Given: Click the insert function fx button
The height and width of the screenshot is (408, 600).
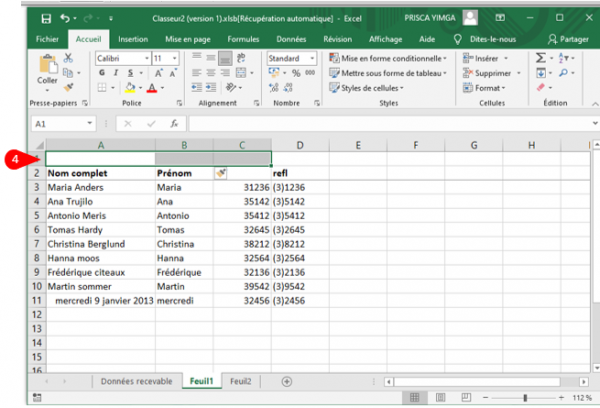Looking at the screenshot, I should pyautogui.click(x=174, y=124).
